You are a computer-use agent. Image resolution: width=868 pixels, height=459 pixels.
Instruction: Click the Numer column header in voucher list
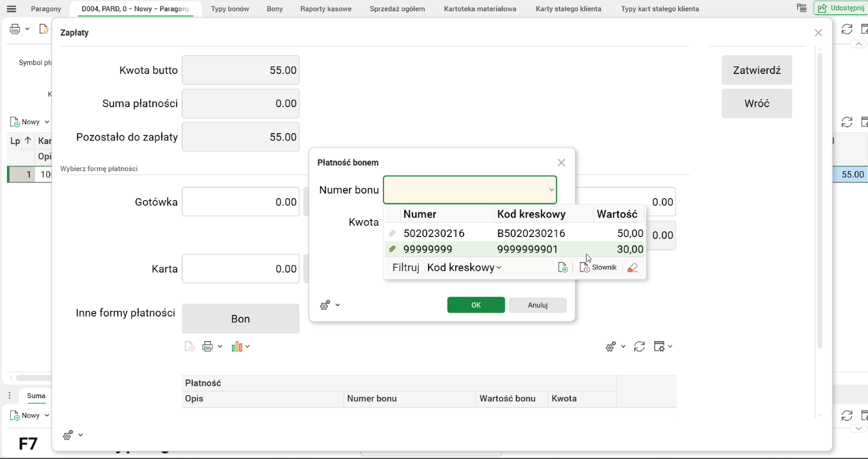tap(447, 214)
